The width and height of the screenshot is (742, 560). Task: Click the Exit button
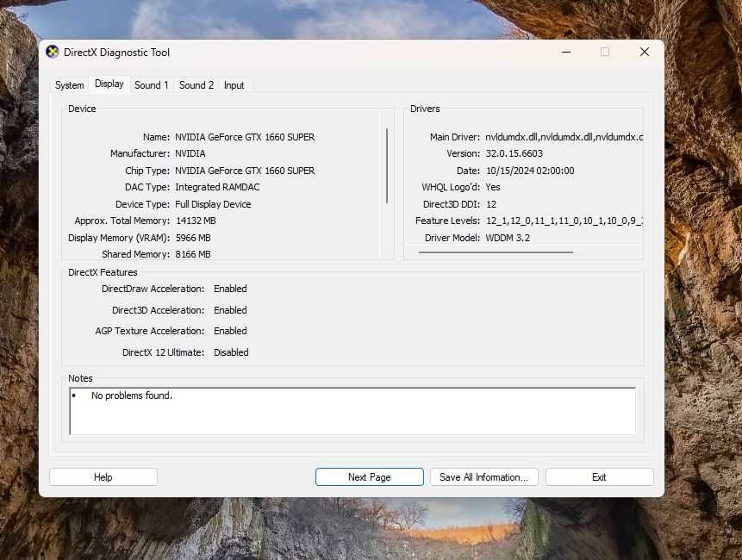point(599,476)
